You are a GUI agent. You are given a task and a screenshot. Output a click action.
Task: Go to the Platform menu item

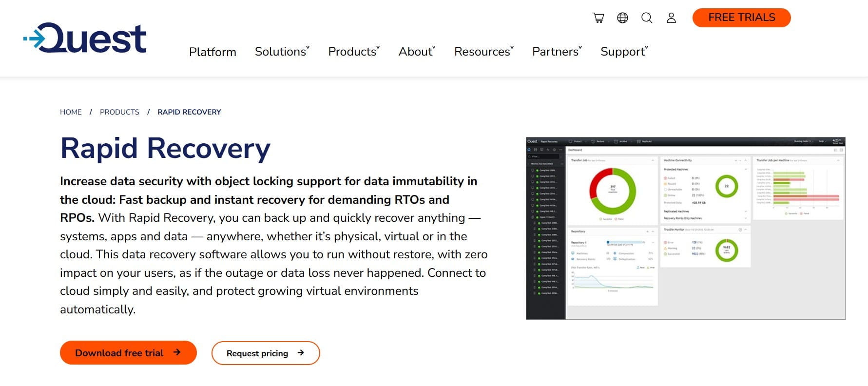point(212,52)
